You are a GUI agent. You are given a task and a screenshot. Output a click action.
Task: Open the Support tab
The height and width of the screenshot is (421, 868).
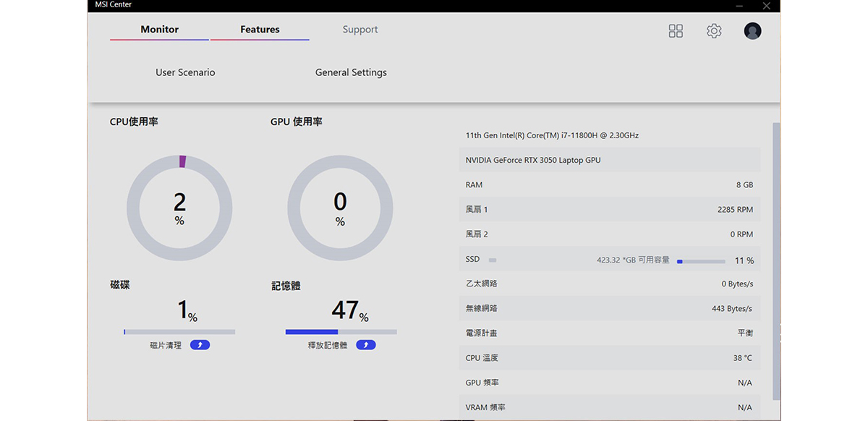(x=360, y=30)
